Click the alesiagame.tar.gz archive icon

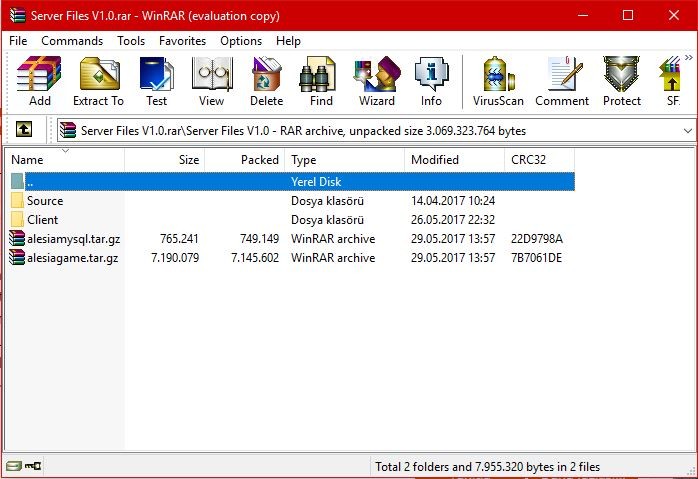(17, 257)
